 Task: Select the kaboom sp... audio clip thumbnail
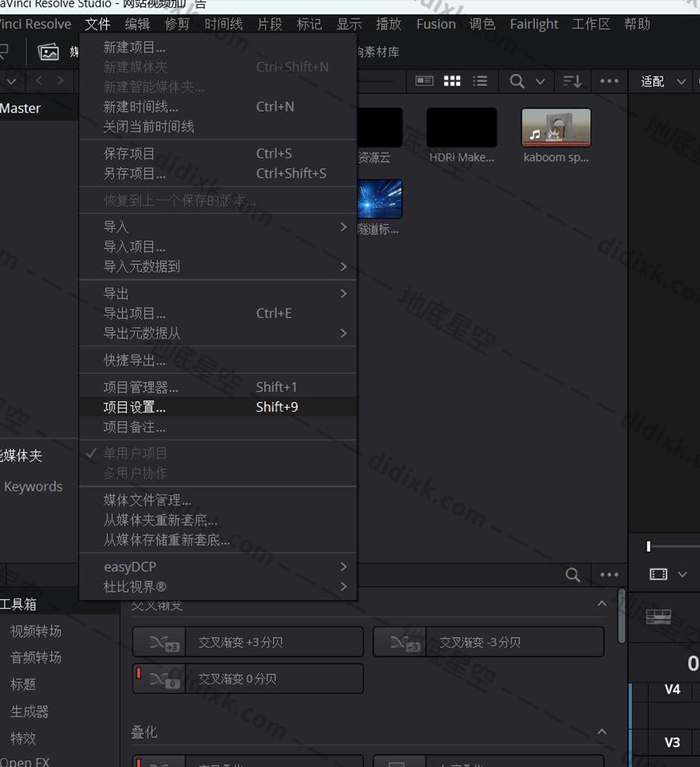tap(556, 128)
